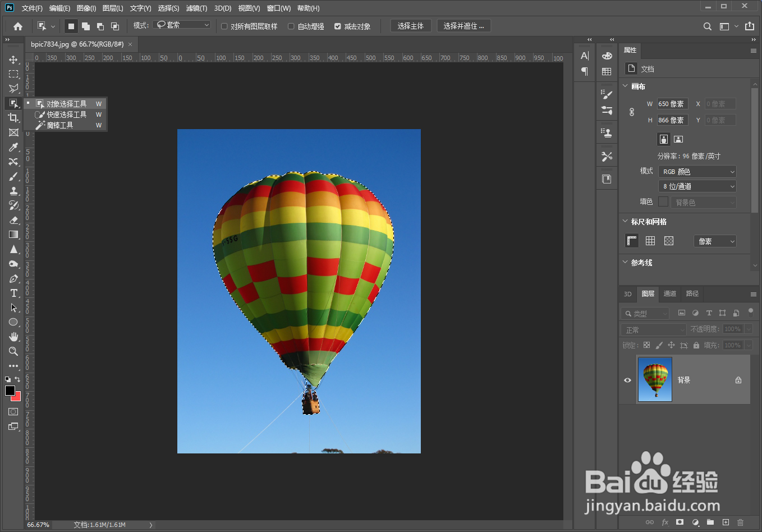This screenshot has width=762, height=532.
Task: Click New Selection mode icon
Action: click(x=71, y=26)
